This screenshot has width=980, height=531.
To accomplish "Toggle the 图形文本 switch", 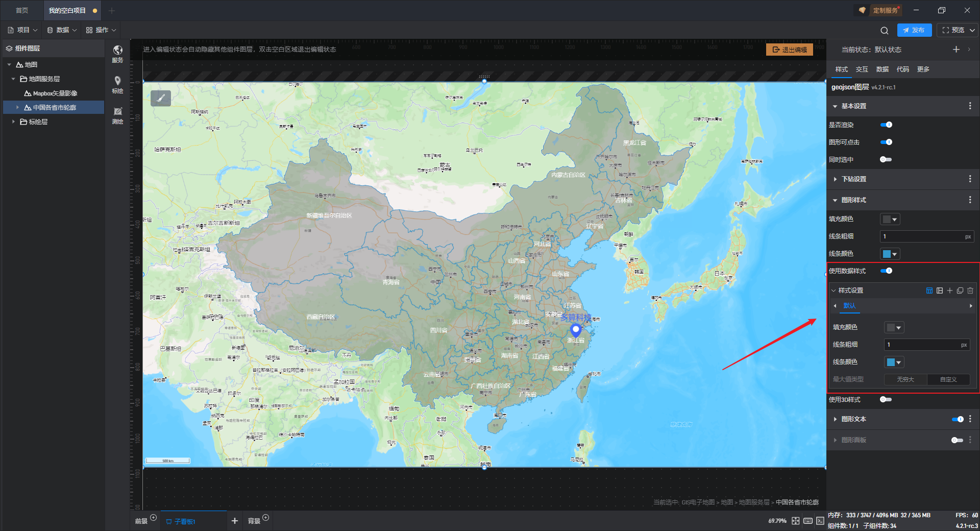I will tap(958, 419).
